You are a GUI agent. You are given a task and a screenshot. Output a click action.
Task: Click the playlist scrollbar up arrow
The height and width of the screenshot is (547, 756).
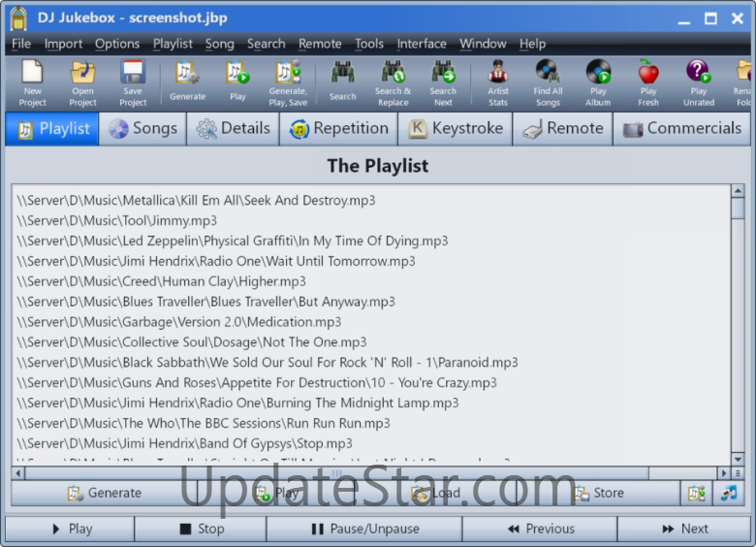[x=738, y=191]
